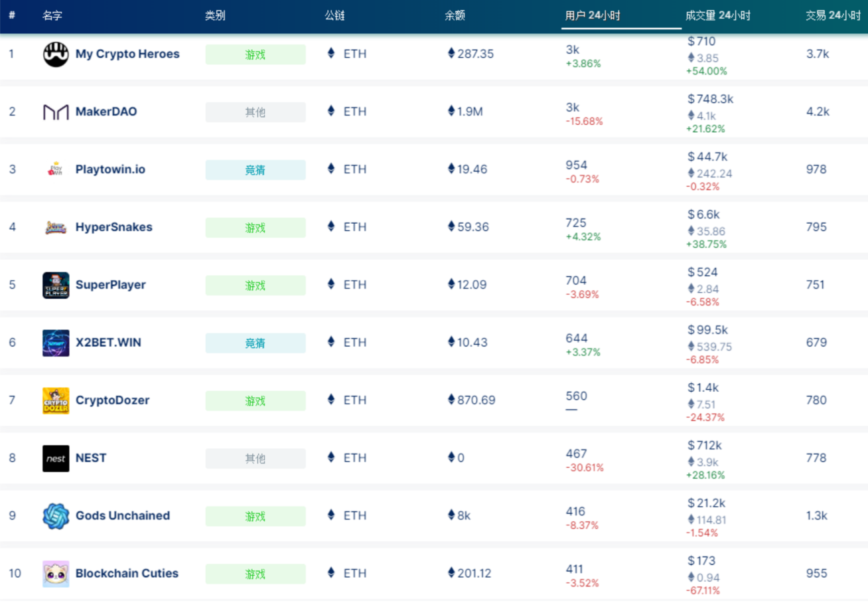
Task: Open the My Crypto Heroes name link
Action: 127,54
